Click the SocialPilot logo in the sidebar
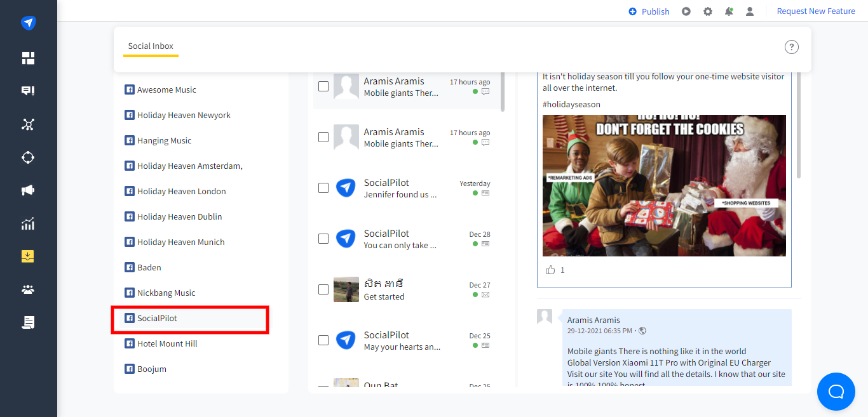This screenshot has height=417, width=868. pos(28,23)
